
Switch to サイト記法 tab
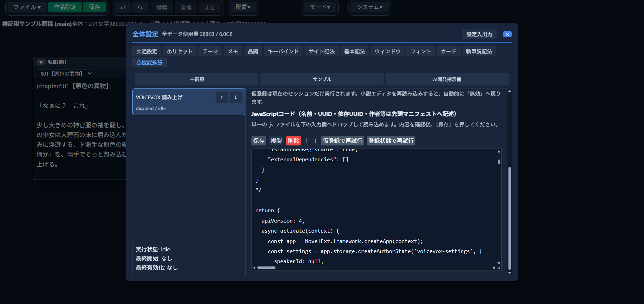[322, 51]
